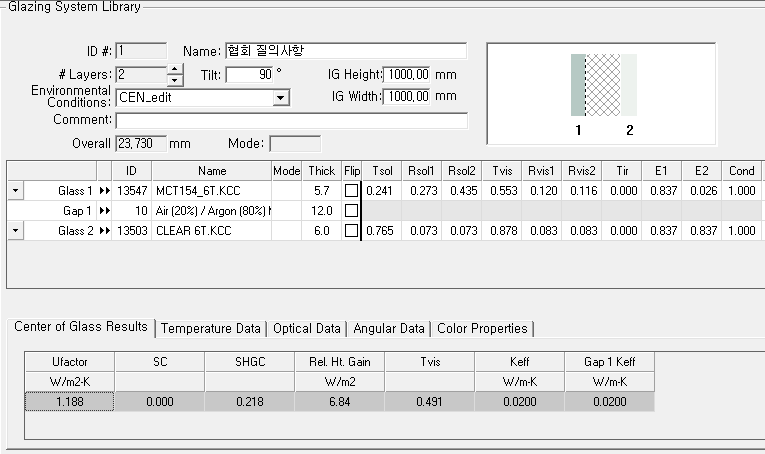The height and width of the screenshot is (454, 765).
Task: Toggle the Flip checkbox for Glass 2
Action: pos(351,231)
